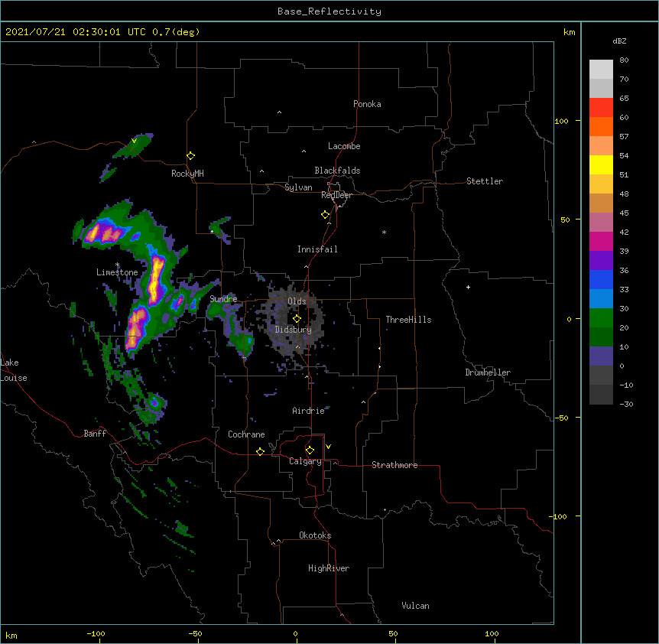Select the yellow diamond marker south of RedDeer
This screenshot has height=644, width=659.
(x=326, y=215)
